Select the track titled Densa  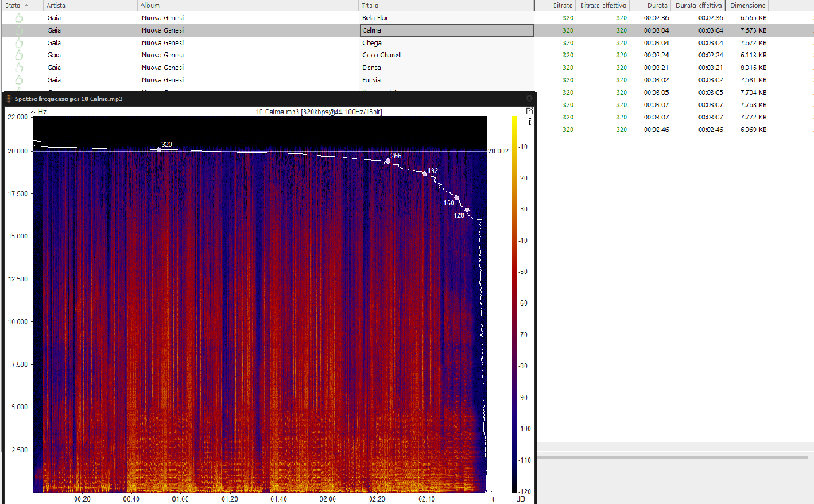pos(372,68)
